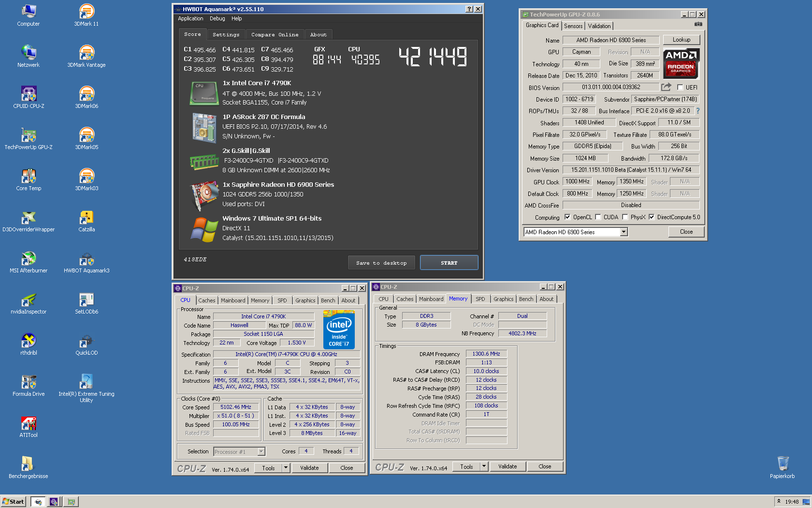Save the BIOS using the GPU-Z export icon
812x508 pixels.
pos(666,87)
